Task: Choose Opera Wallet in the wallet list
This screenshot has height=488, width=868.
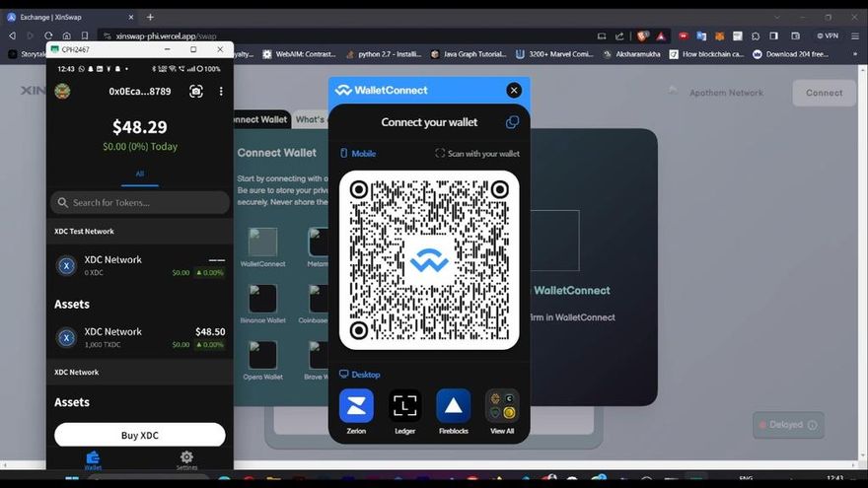Action: [x=263, y=361]
